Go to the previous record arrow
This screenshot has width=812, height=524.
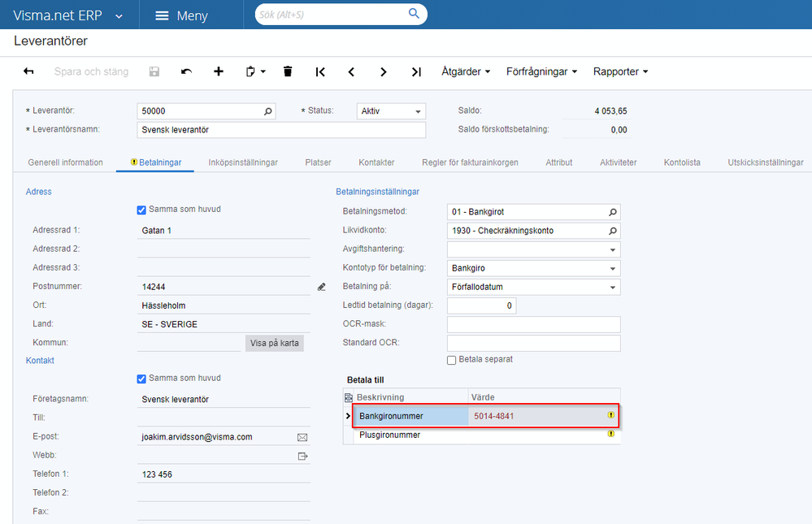[x=351, y=72]
